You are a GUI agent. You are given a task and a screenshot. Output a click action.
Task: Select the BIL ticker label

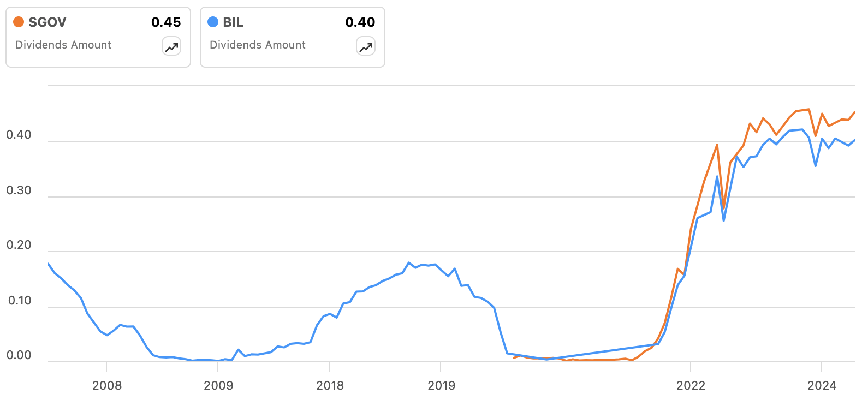[x=233, y=22]
